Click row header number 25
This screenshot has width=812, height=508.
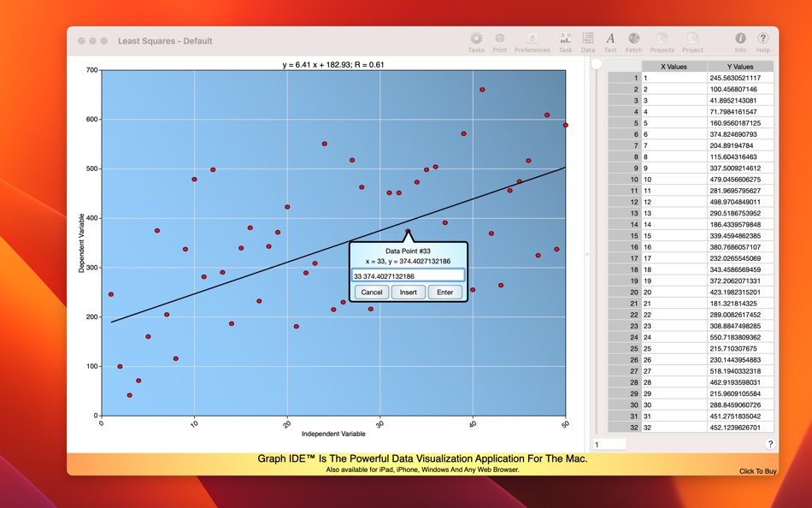click(x=625, y=348)
